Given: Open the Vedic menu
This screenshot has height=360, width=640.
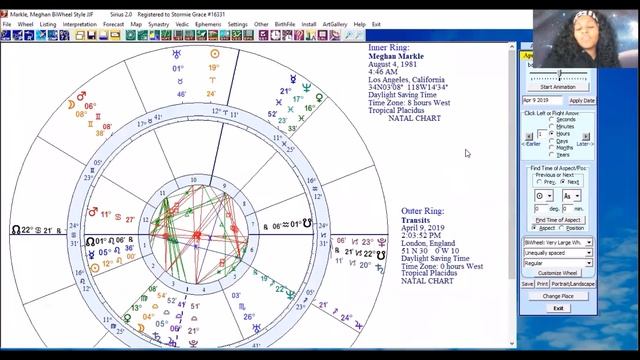Looking at the screenshot, I should 182,24.
